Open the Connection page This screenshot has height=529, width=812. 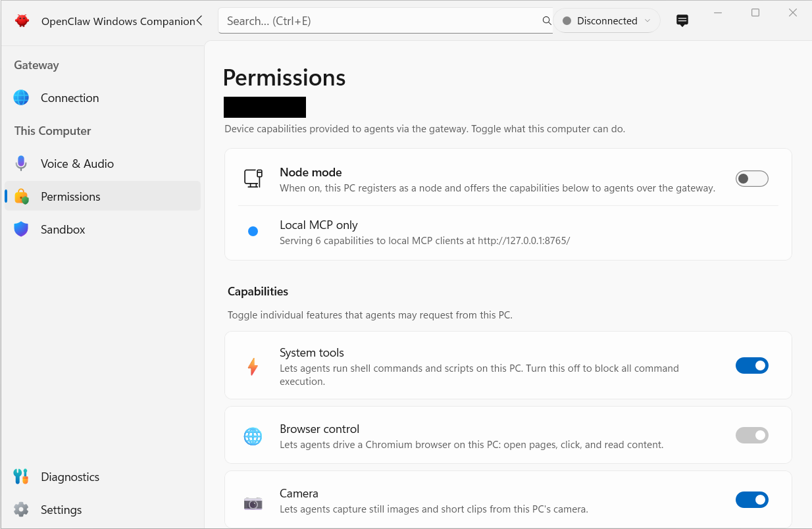pos(102,97)
